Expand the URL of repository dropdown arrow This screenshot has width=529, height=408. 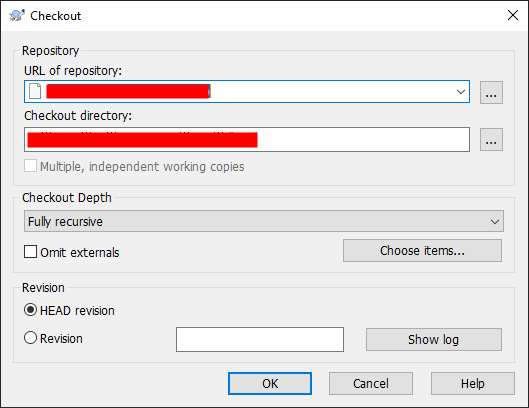[461, 92]
